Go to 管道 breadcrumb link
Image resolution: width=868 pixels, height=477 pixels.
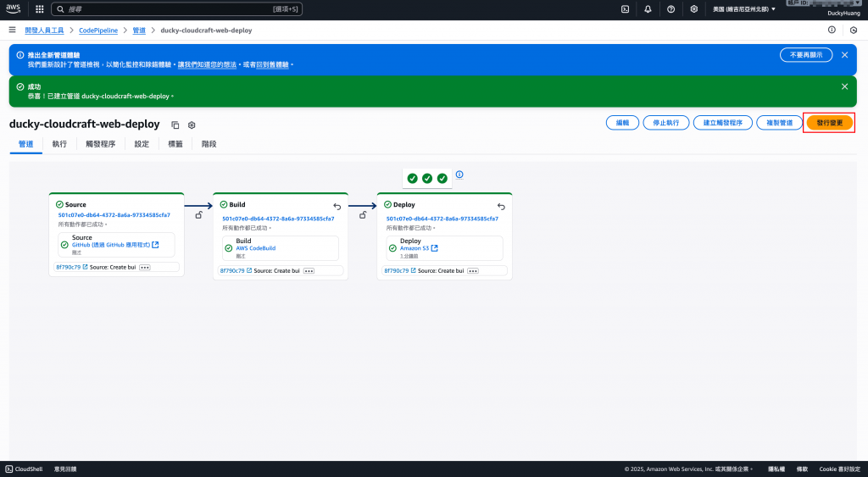(139, 31)
